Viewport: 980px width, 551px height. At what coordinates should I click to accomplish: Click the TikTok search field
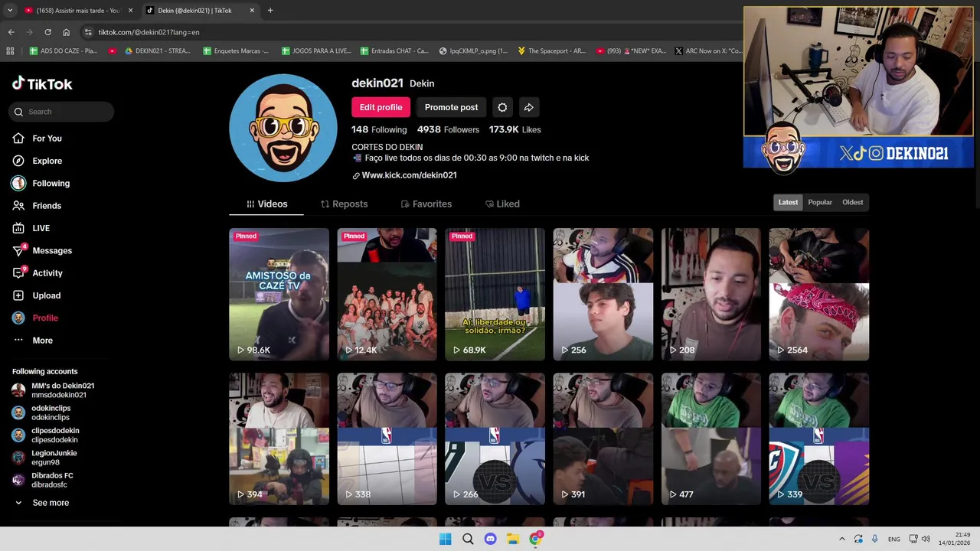62,112
